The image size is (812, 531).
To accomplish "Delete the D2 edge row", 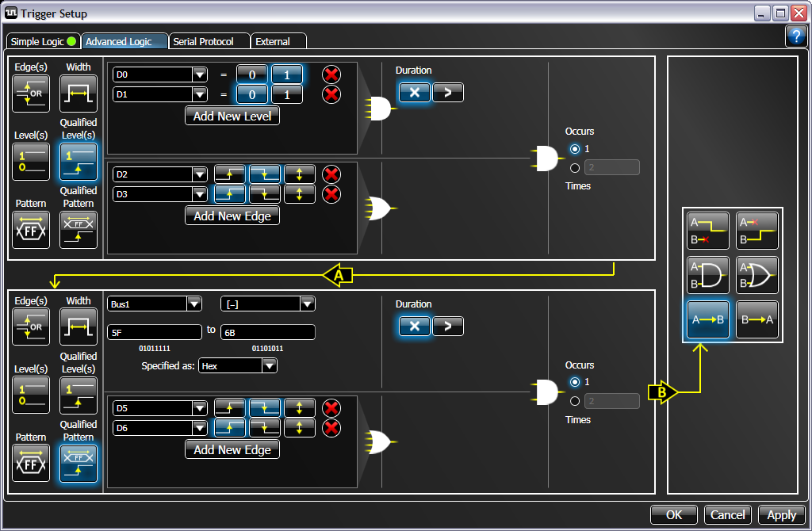I will 331,174.
